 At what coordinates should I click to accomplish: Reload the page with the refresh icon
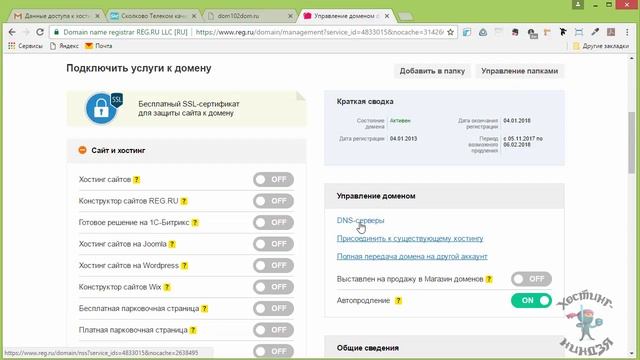point(40,32)
